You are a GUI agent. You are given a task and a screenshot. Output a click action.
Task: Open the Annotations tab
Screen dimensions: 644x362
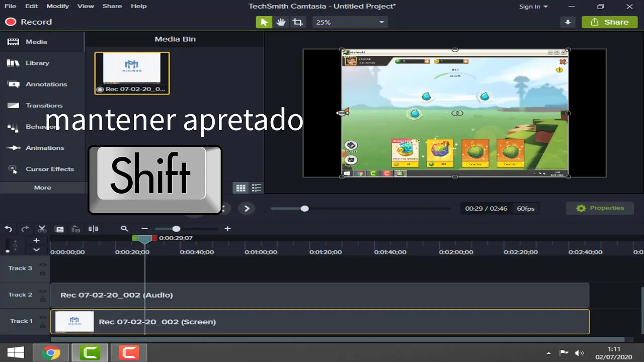[x=42, y=84]
